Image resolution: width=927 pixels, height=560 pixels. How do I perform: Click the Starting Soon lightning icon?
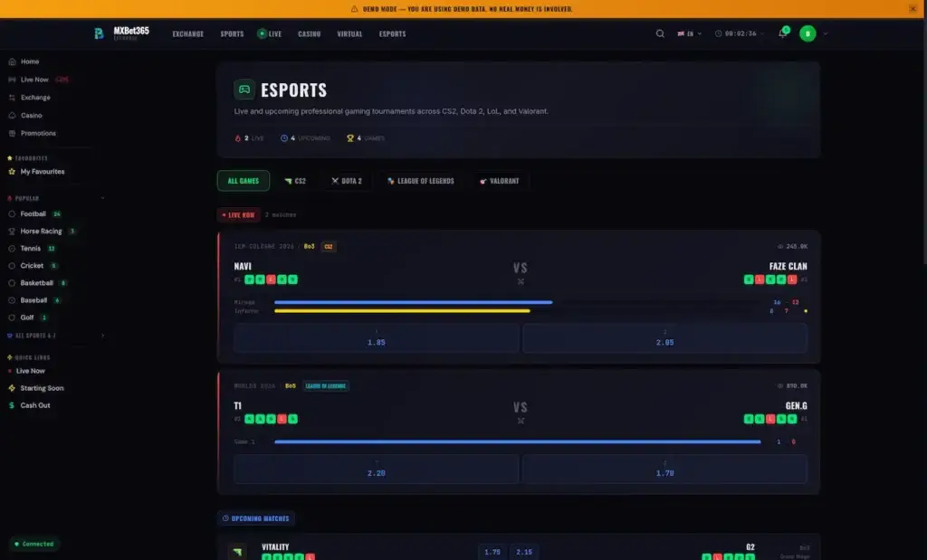pos(12,388)
